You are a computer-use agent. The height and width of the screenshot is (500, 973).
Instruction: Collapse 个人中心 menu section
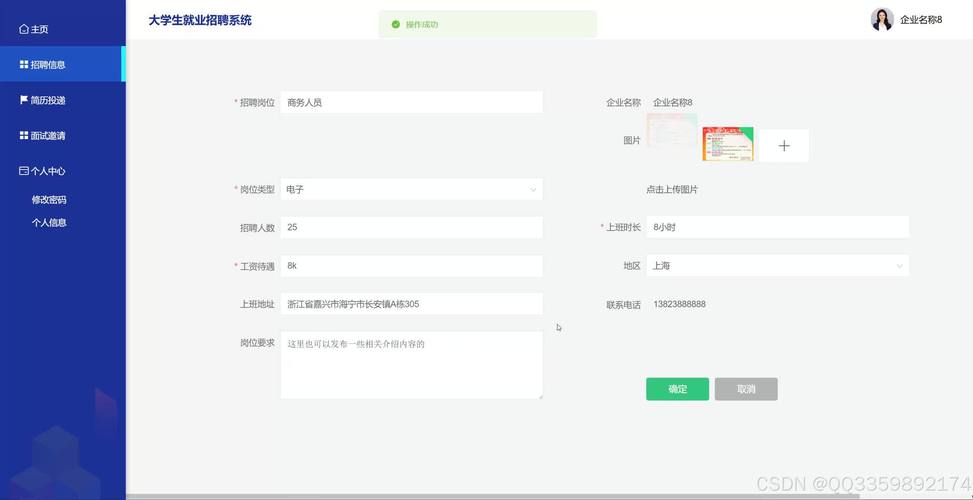pyautogui.click(x=63, y=171)
